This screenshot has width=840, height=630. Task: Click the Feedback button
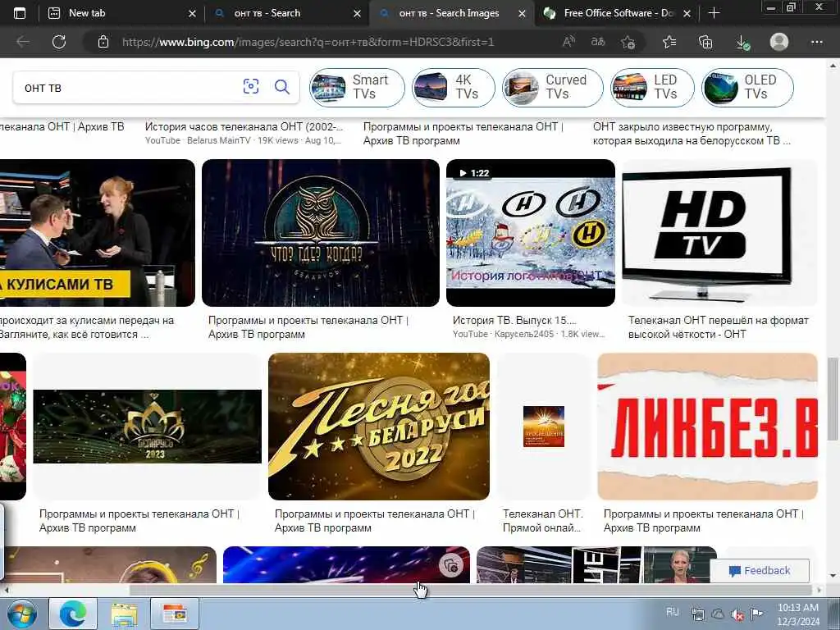click(x=760, y=571)
